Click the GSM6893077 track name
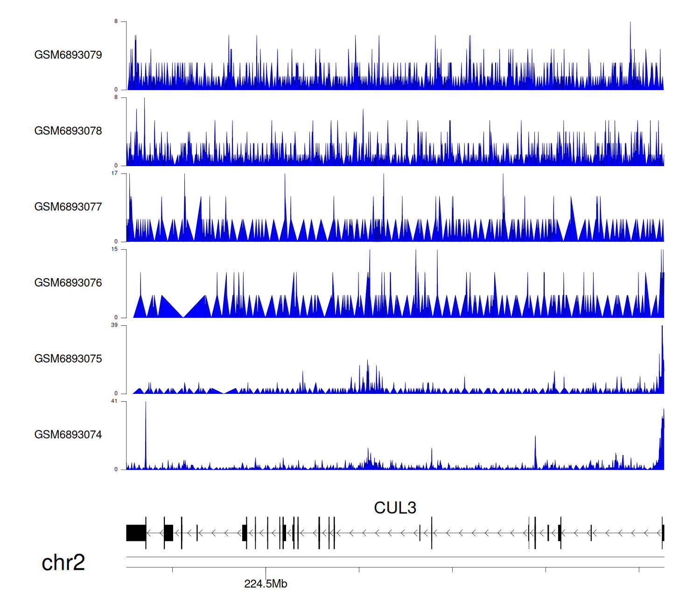The width and height of the screenshot is (700, 616). (x=68, y=207)
